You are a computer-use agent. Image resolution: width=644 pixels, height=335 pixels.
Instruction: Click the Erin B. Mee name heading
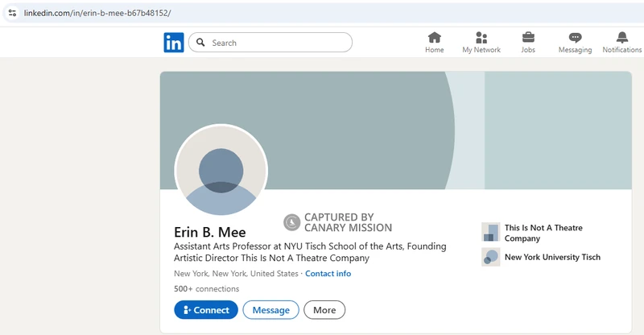[210, 232]
